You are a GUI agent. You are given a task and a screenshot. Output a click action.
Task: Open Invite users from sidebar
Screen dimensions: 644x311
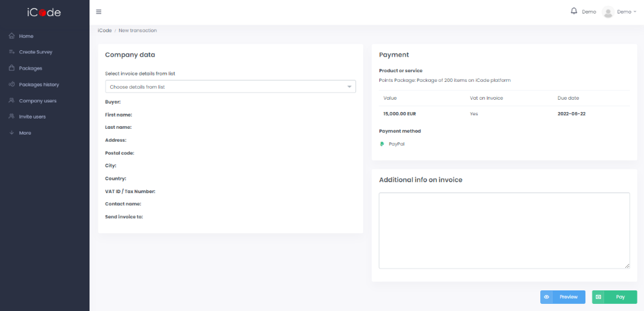(32, 117)
